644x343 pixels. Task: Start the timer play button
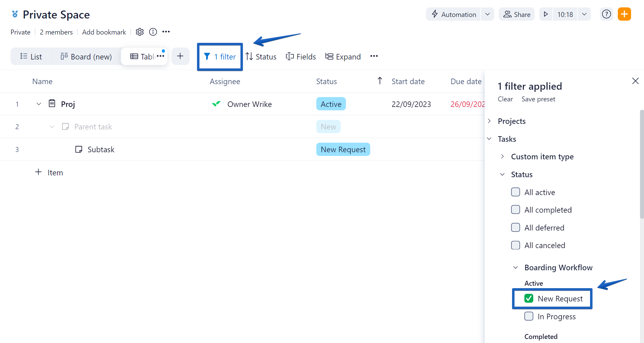coord(546,14)
